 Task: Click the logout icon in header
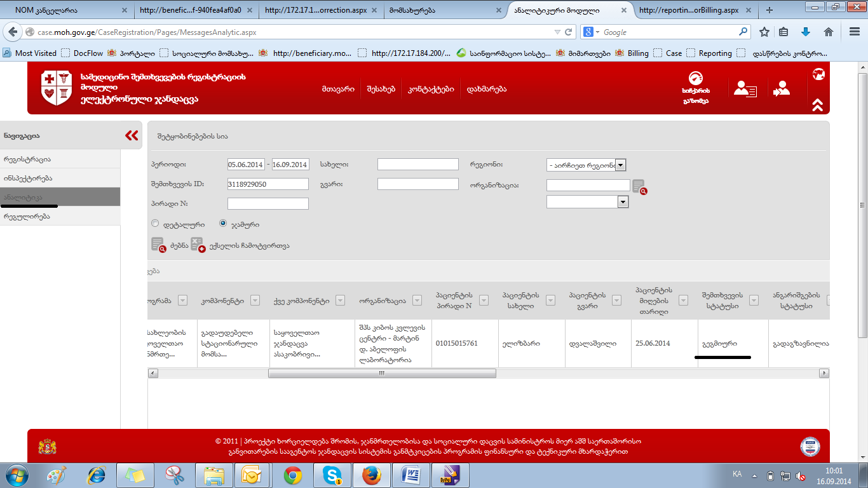tap(781, 90)
